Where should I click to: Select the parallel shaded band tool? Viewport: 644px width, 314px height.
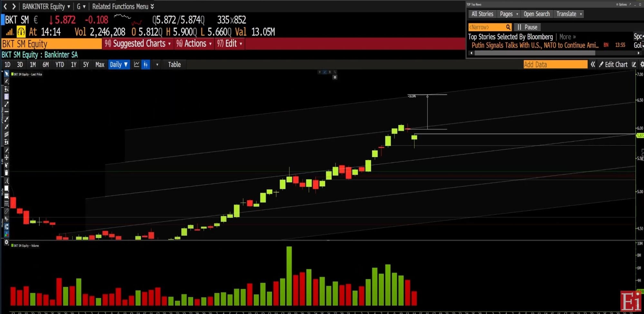pos(6,134)
